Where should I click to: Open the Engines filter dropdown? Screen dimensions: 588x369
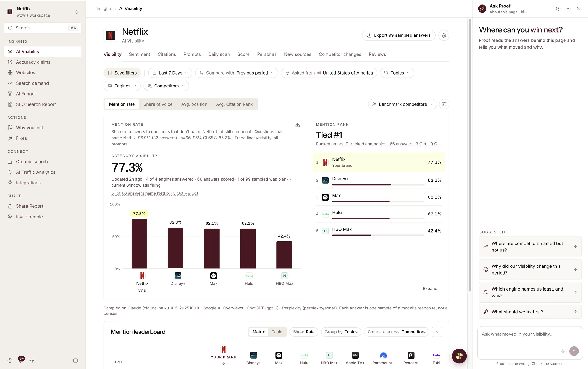[x=122, y=86]
